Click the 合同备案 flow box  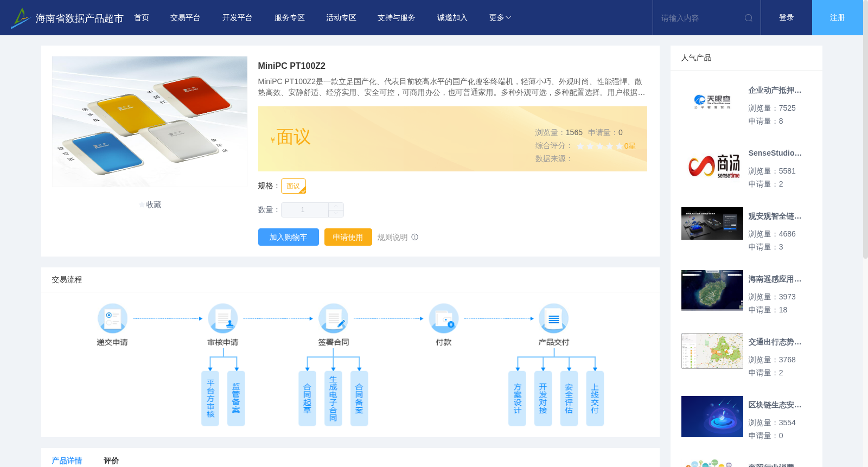point(359,399)
